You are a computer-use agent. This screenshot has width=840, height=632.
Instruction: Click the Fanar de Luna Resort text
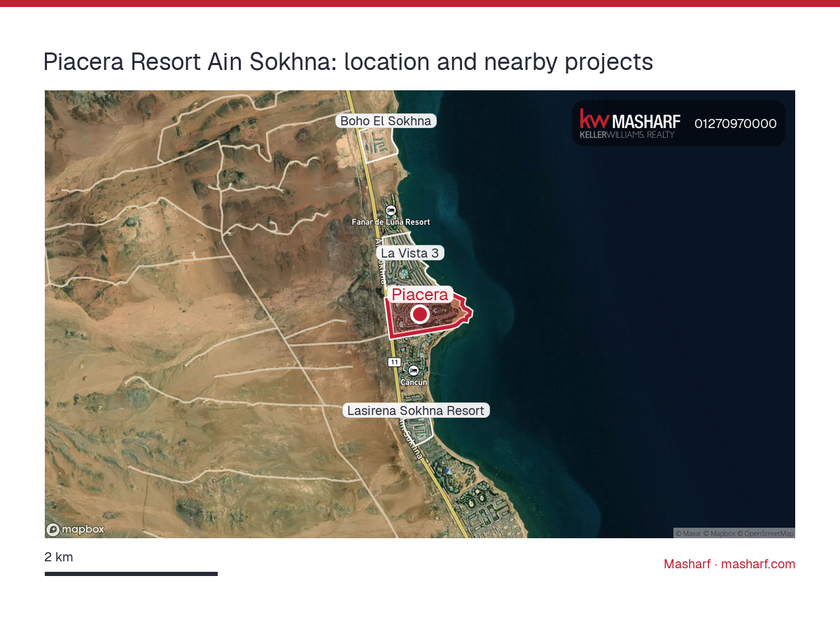click(391, 222)
